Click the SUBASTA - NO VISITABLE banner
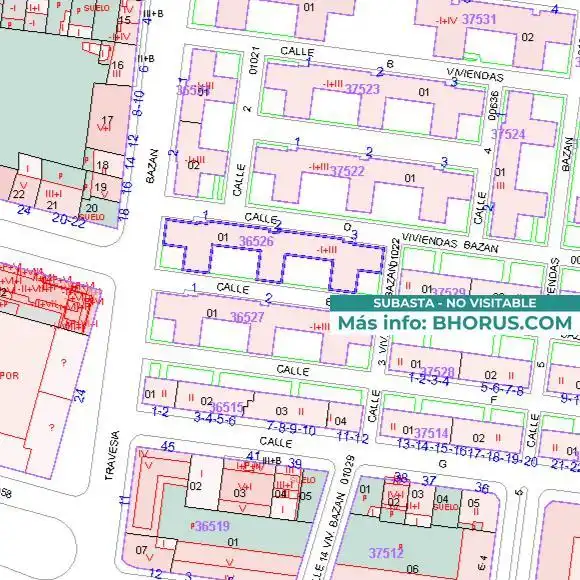This screenshot has width=580, height=580. tap(455, 303)
